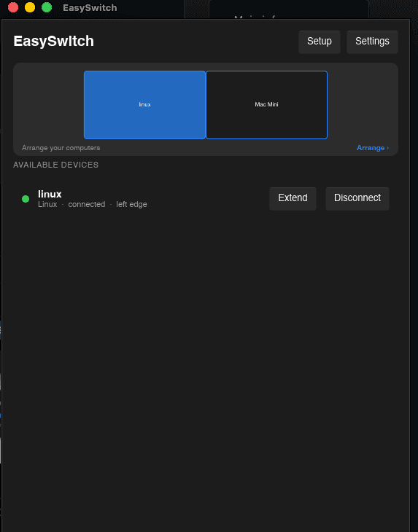Minimize the window with yellow button
Viewport: 418px width, 532px height.
point(30,7)
